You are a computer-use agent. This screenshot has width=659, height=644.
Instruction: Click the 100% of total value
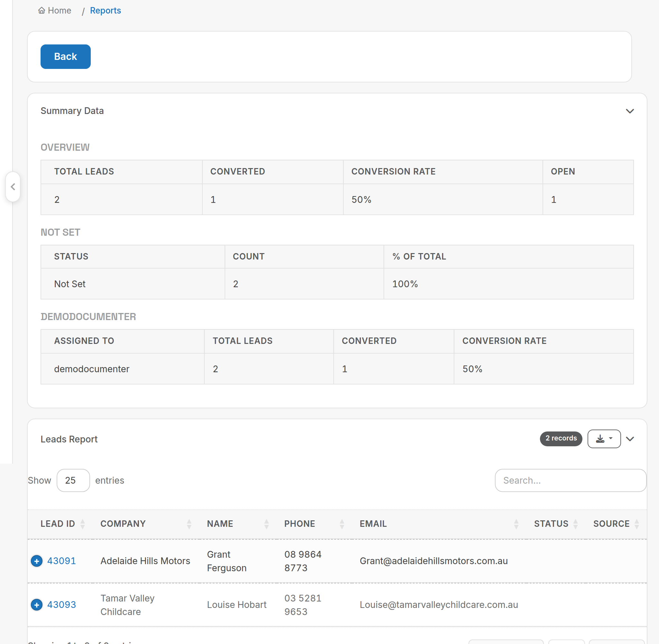click(405, 284)
